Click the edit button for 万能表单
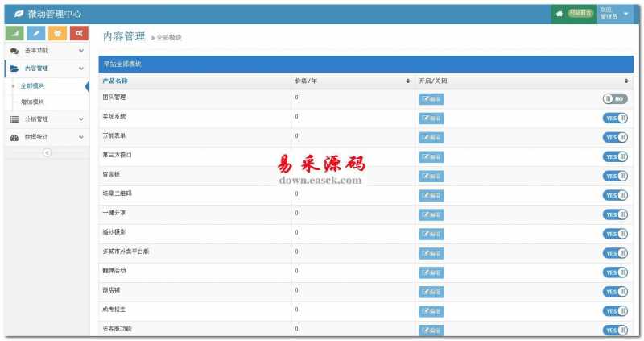The width and height of the screenshot is (644, 341). click(x=431, y=138)
